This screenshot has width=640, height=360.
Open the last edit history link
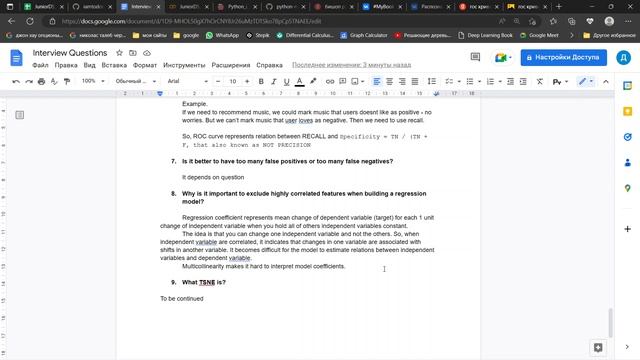coord(351,65)
